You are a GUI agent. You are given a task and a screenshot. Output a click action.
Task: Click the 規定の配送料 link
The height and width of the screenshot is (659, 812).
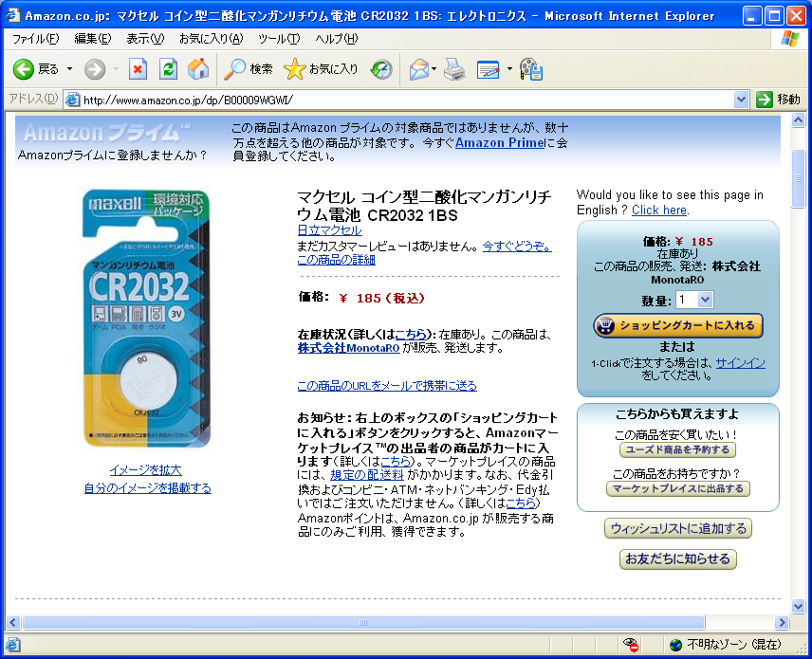[x=367, y=475]
